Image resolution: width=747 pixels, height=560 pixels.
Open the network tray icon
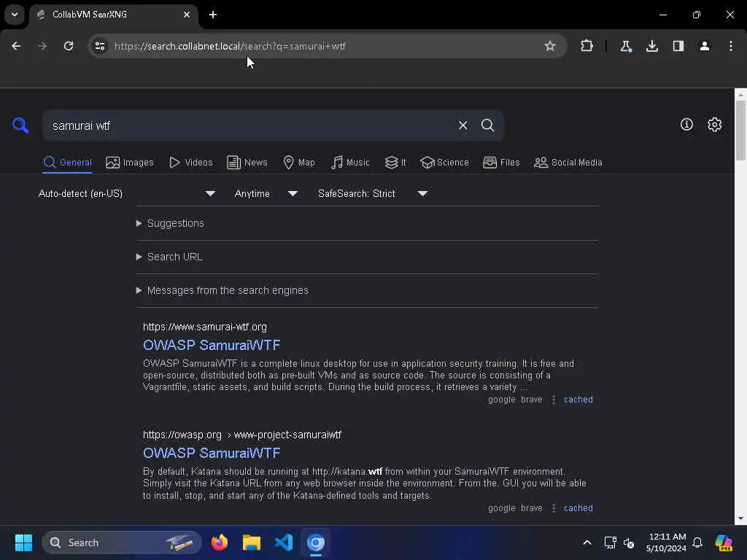pos(610,542)
